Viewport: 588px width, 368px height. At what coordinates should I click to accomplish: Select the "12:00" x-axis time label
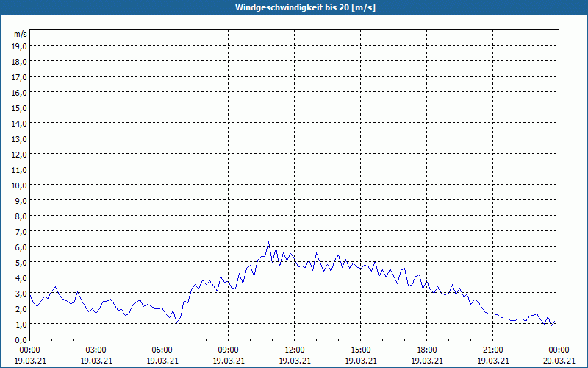pyautogui.click(x=295, y=350)
